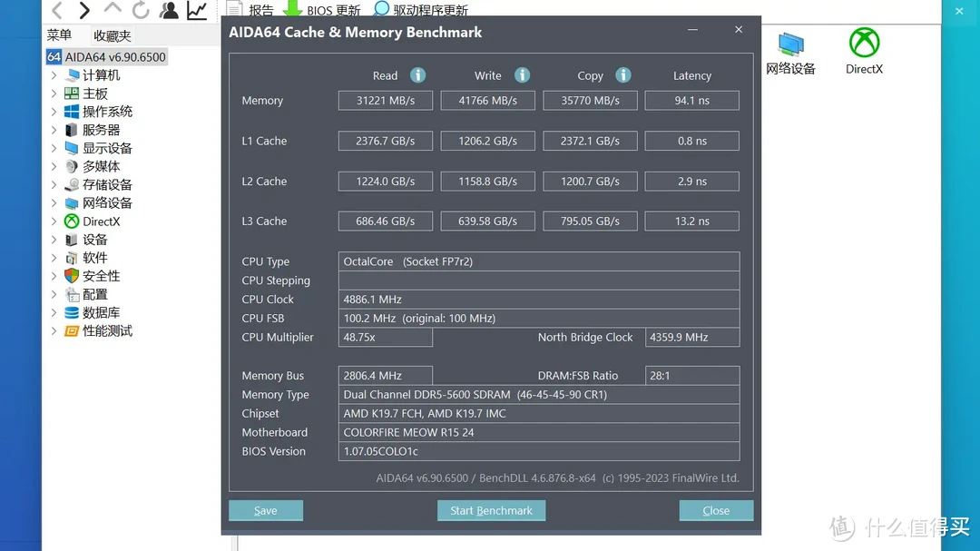Viewport: 980px width, 551px height.
Task: Switch to the 菜单 tab
Action: pos(59,35)
